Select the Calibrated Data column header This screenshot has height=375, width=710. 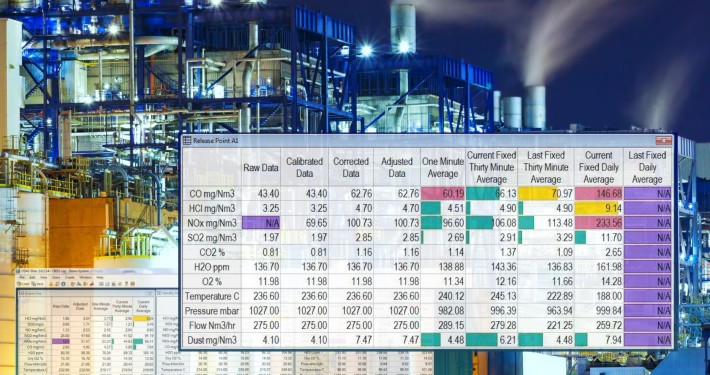(304, 167)
